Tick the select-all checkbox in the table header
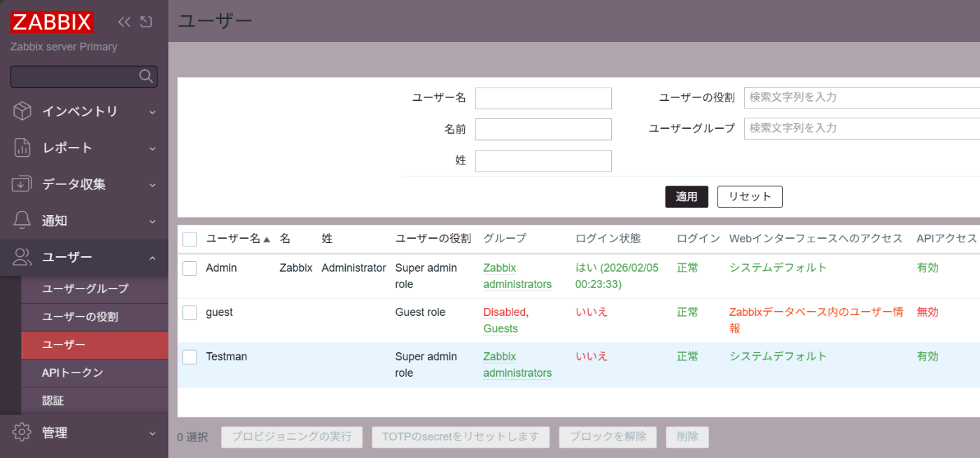Viewport: 980px width, 458px height. point(190,240)
